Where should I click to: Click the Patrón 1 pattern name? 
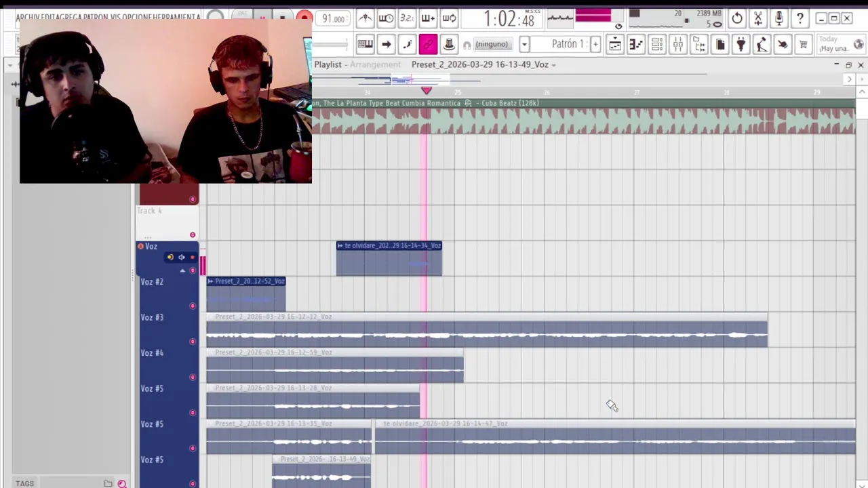click(568, 45)
